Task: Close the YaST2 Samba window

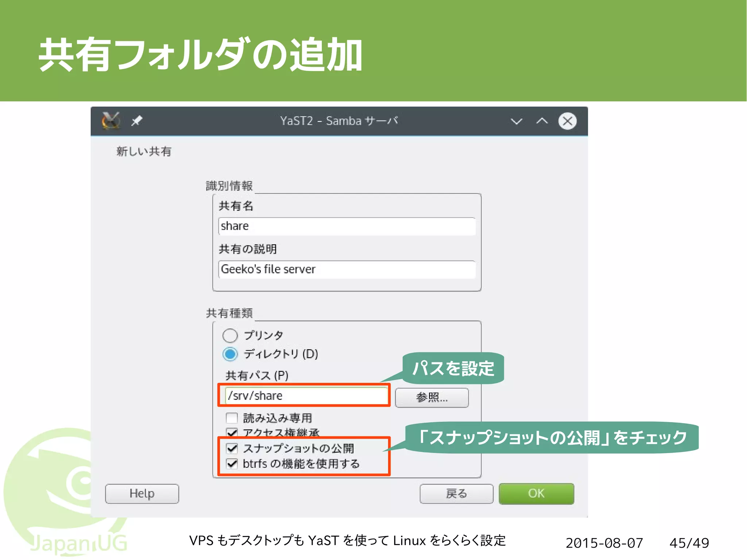Action: pyautogui.click(x=568, y=121)
